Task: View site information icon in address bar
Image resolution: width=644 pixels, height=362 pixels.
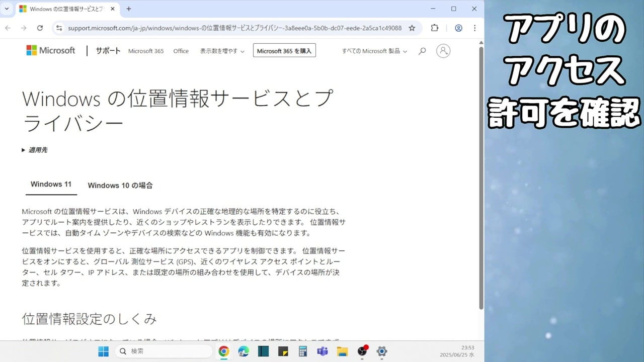Action: (59, 28)
